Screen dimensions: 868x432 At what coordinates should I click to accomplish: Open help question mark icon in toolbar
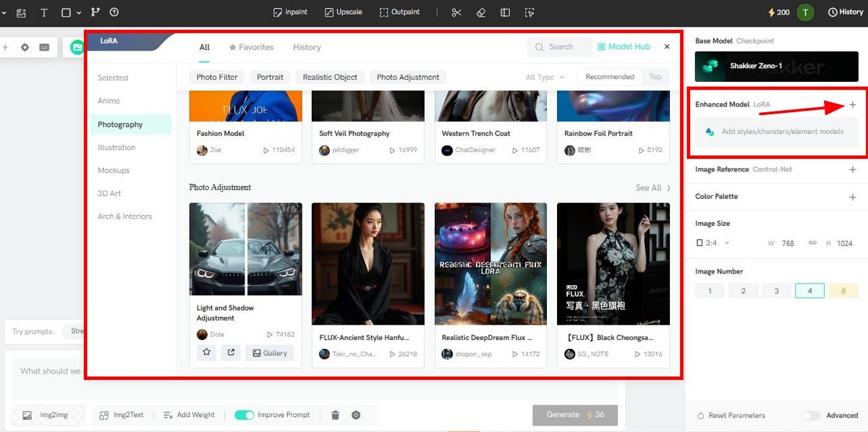114,12
